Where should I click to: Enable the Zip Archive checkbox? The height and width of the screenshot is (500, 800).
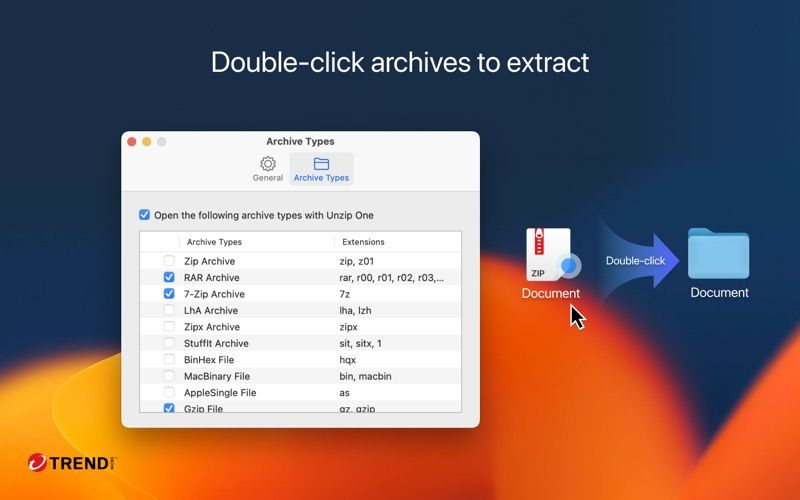point(169,261)
